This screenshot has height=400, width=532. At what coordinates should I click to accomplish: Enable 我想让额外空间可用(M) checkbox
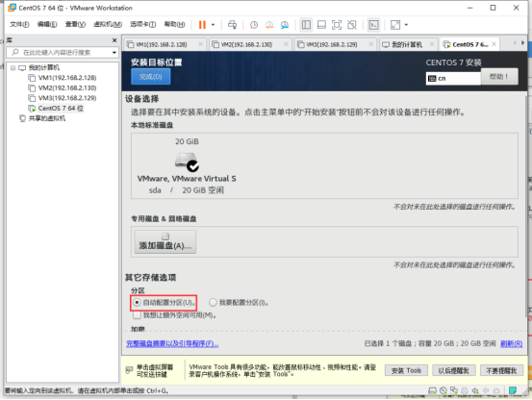coord(137,315)
